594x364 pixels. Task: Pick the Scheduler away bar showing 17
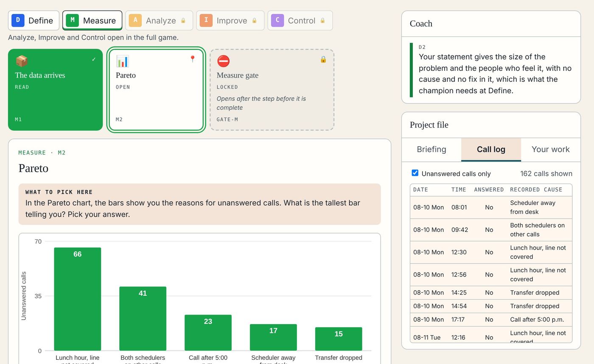click(x=273, y=337)
